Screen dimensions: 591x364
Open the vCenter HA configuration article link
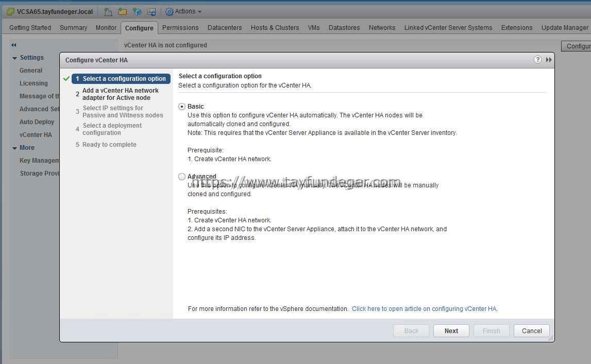tap(425, 309)
